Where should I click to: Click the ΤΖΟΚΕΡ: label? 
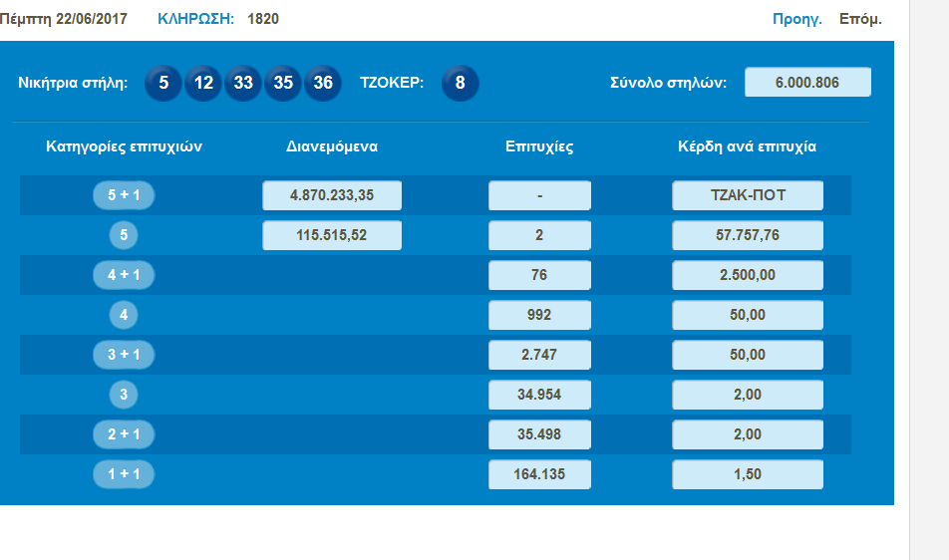click(392, 83)
